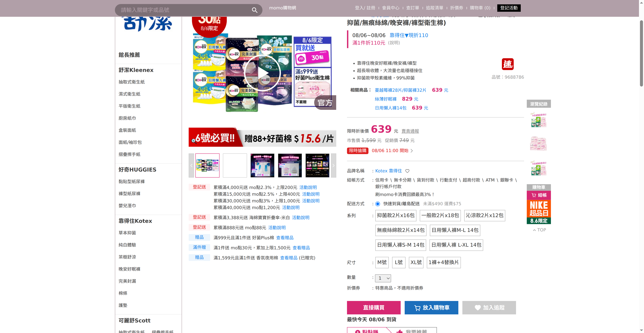Show previous thumbnails with left arrow
The width and height of the screenshot is (644, 333).
coord(191,165)
